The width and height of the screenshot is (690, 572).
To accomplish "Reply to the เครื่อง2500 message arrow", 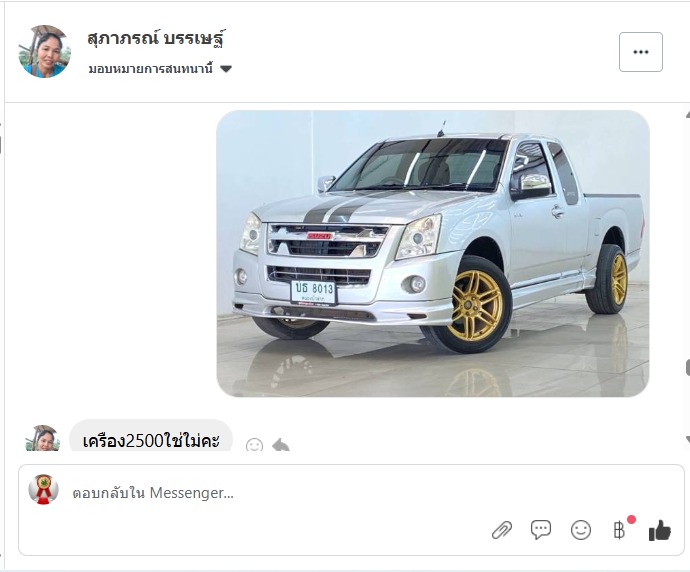I will point(281,445).
